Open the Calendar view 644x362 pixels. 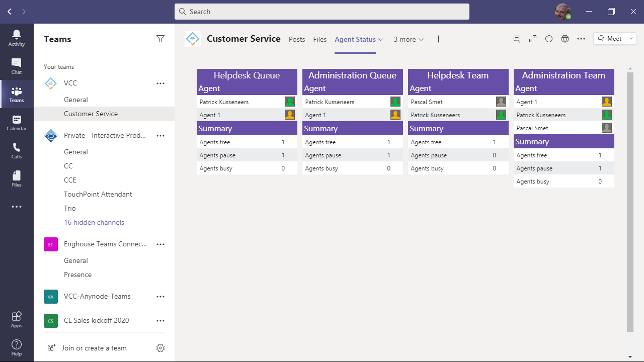click(x=17, y=122)
